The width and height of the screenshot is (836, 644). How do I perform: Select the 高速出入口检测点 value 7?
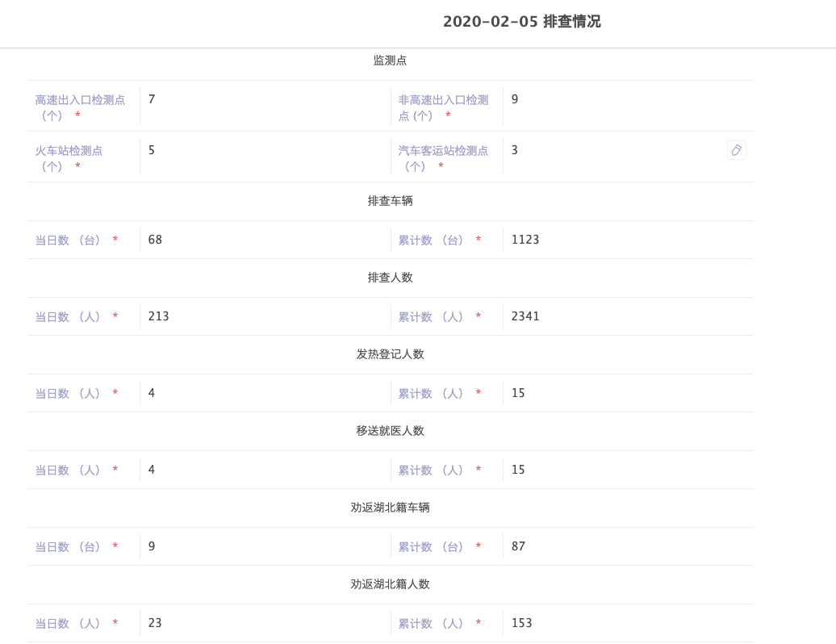point(152,99)
